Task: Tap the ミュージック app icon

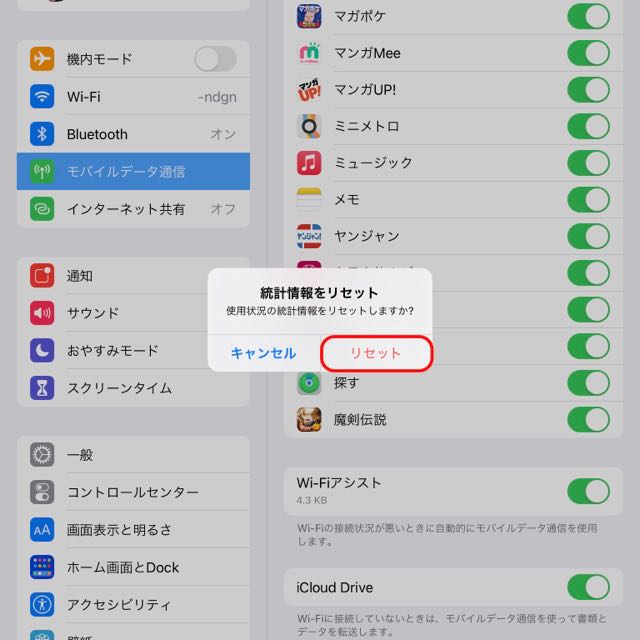Action: tap(309, 163)
